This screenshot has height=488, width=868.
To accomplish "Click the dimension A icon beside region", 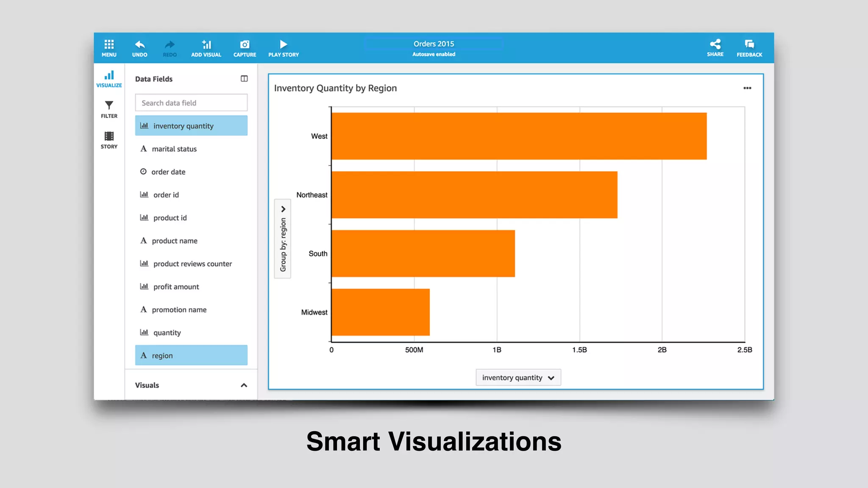I will [144, 355].
